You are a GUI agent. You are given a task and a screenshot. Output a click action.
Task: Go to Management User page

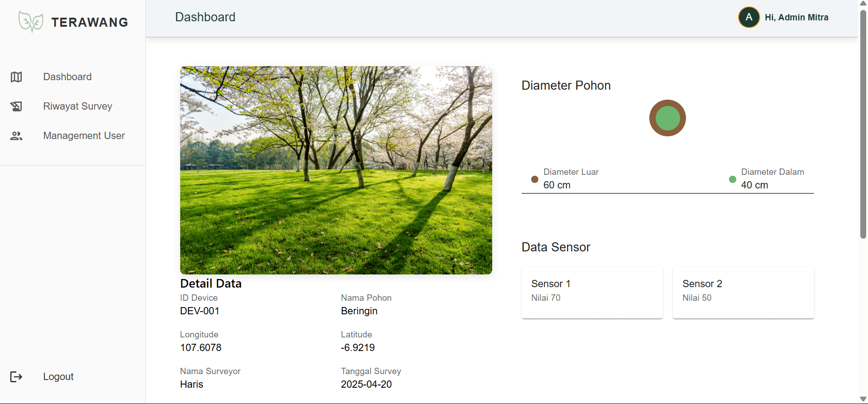tap(84, 136)
